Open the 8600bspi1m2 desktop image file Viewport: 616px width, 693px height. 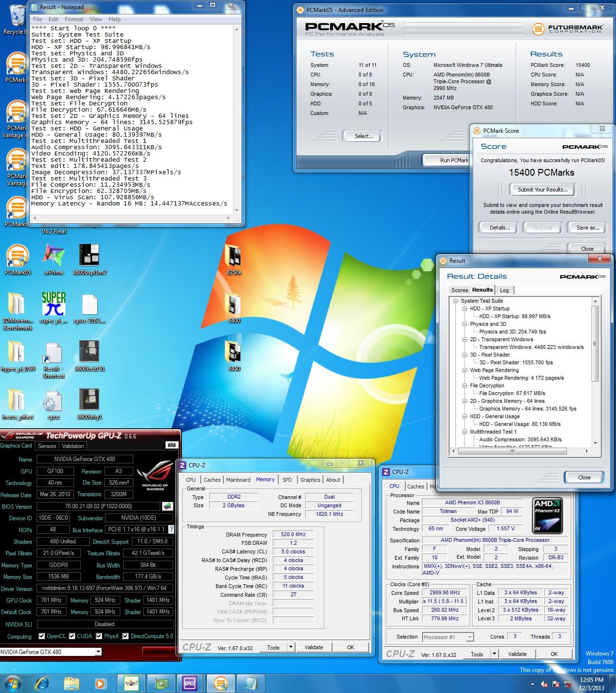(90, 258)
